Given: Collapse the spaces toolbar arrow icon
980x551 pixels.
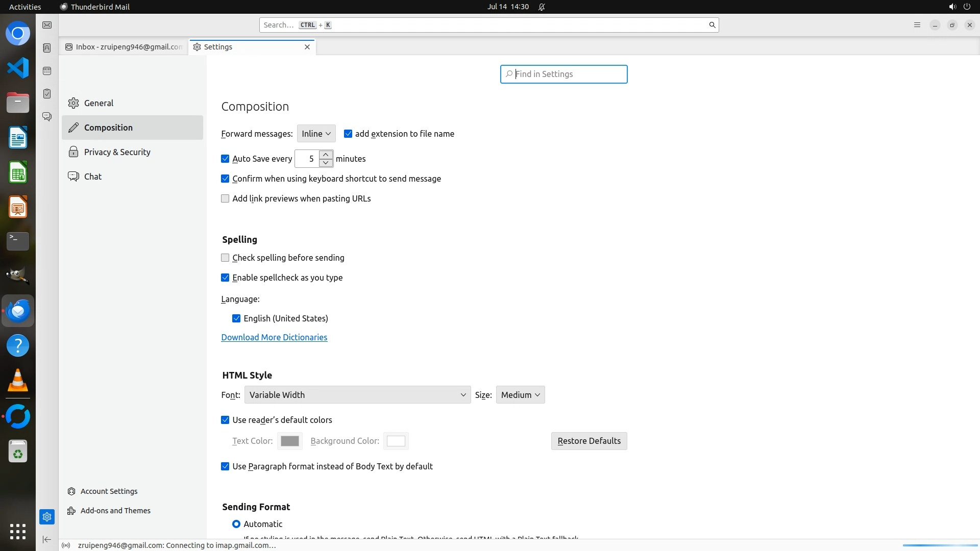Looking at the screenshot, I should tap(47, 539).
